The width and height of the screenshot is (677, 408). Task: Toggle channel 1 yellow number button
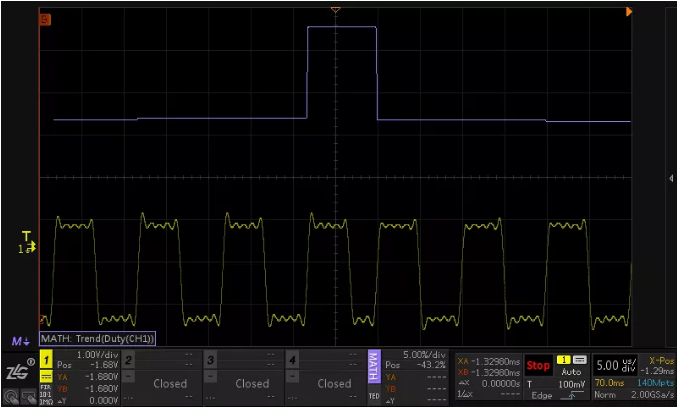click(46, 360)
